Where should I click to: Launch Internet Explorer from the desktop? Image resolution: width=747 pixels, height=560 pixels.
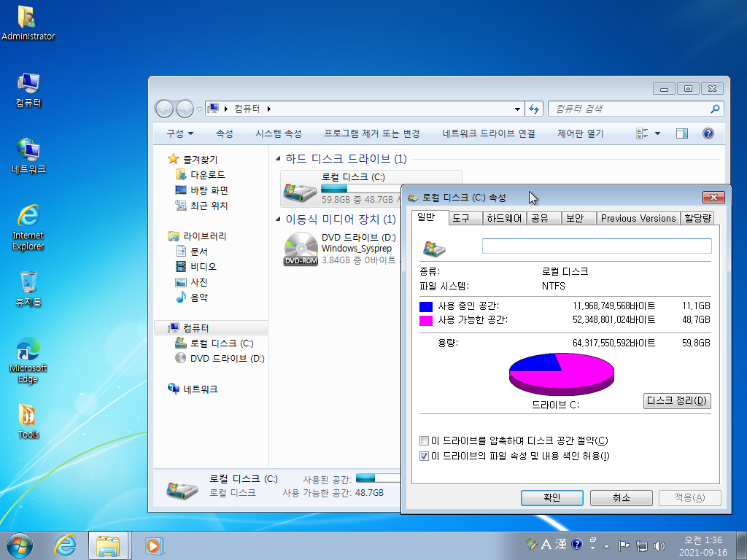(x=28, y=227)
